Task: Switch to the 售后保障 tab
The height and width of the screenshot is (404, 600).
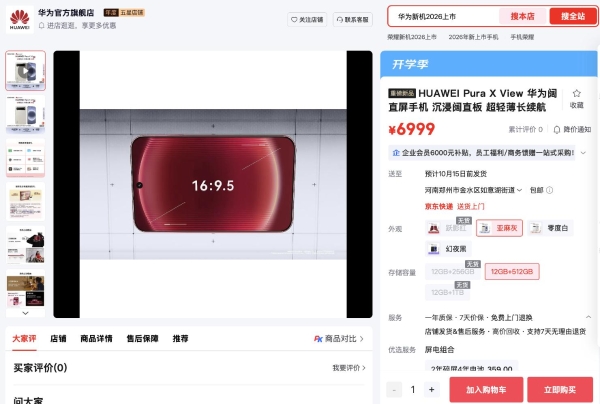Action: (142, 339)
